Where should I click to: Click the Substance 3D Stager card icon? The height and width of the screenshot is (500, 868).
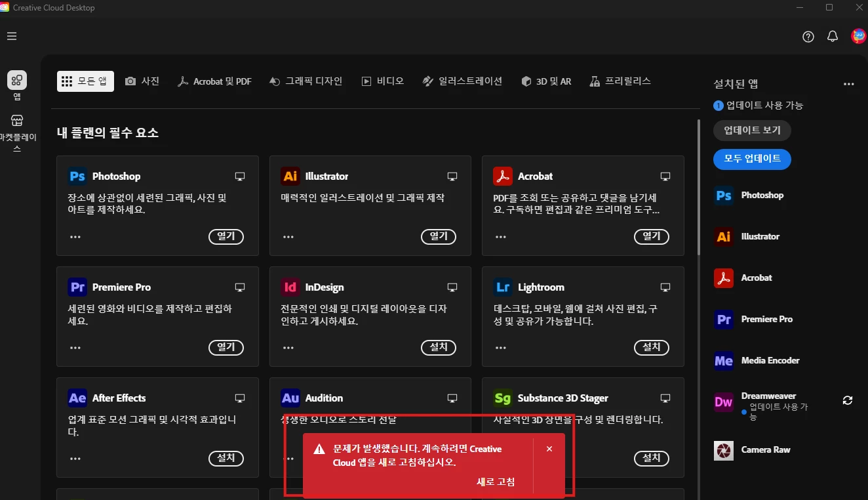pos(503,398)
